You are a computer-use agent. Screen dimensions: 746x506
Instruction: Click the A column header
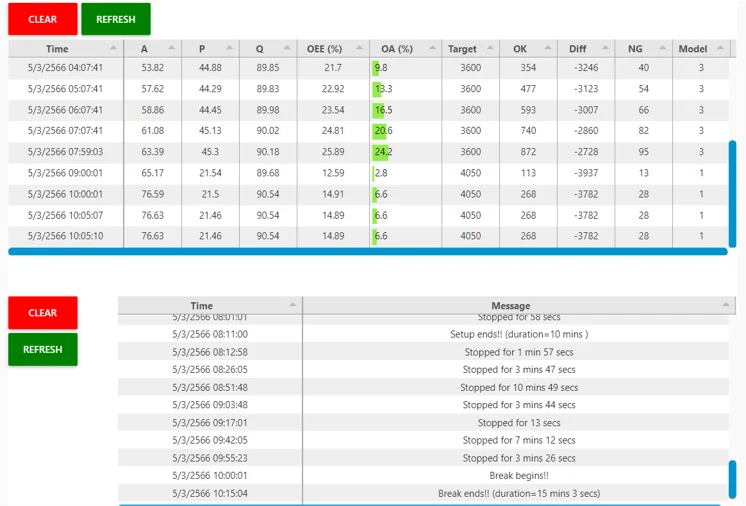click(144, 49)
